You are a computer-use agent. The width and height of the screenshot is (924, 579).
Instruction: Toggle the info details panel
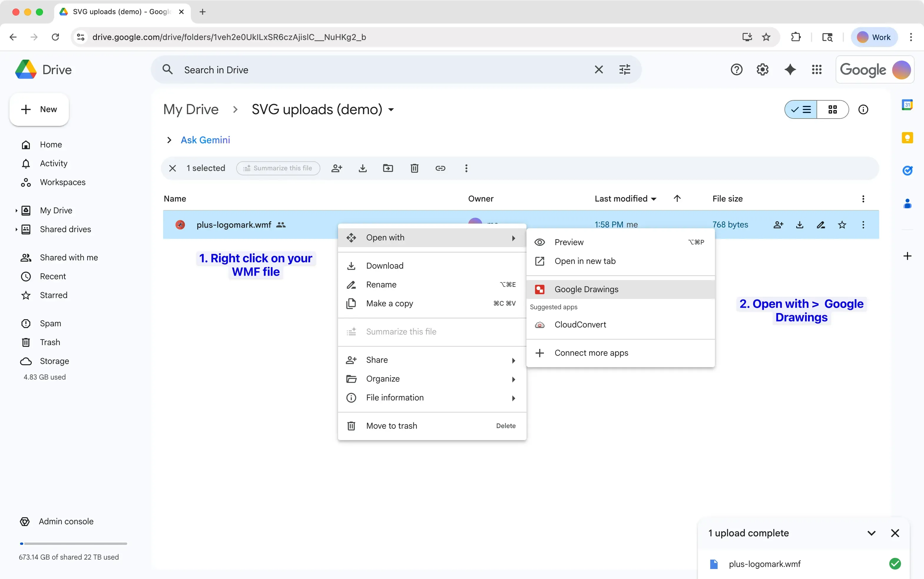[x=864, y=109]
